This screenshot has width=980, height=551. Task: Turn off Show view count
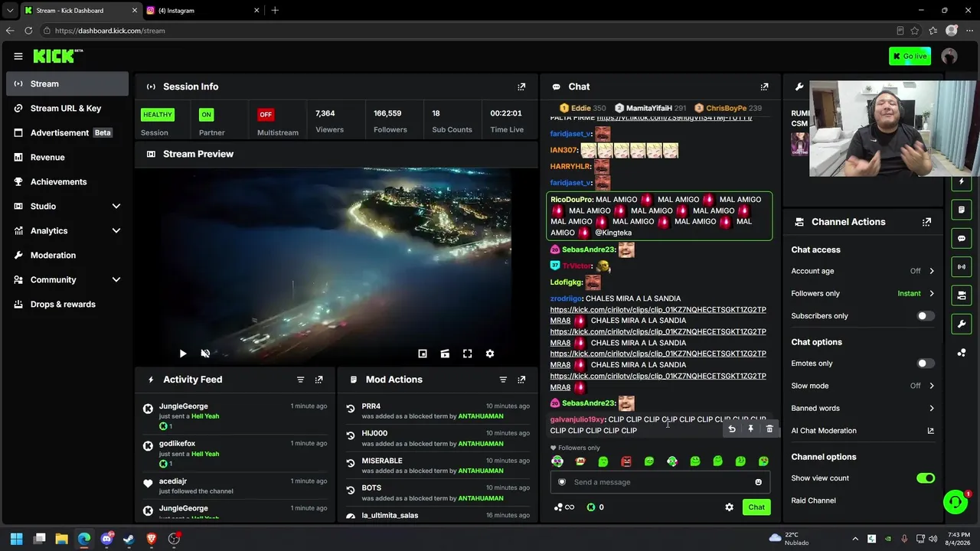point(926,478)
